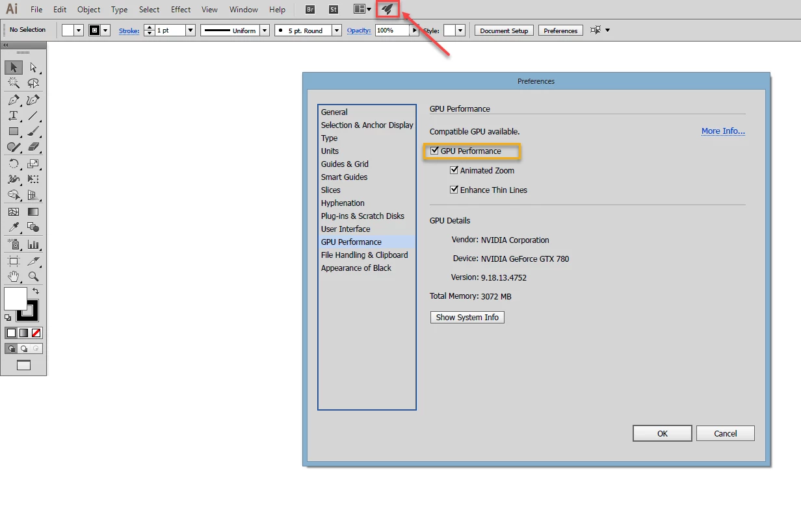801x532 pixels.
Task: Collapse the Tools panel double arrows
Action: point(6,45)
